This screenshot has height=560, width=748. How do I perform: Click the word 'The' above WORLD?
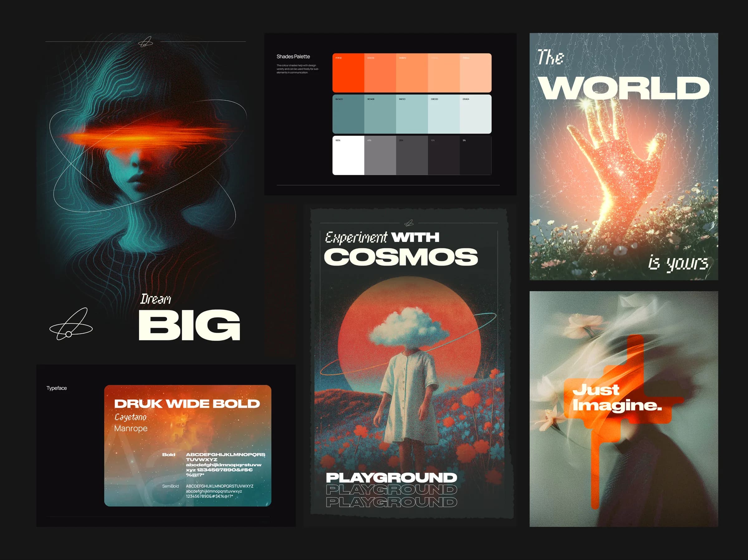pos(550,57)
